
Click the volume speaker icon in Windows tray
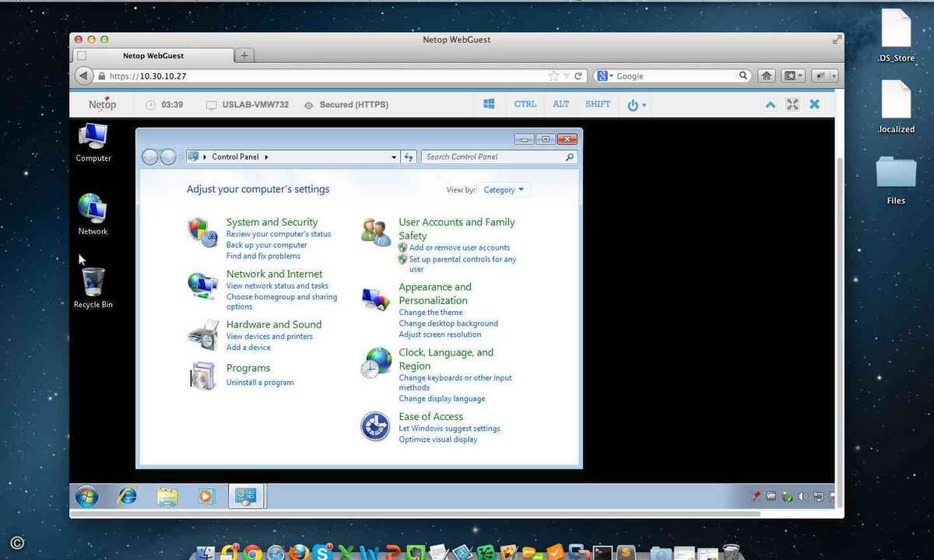[802, 496]
